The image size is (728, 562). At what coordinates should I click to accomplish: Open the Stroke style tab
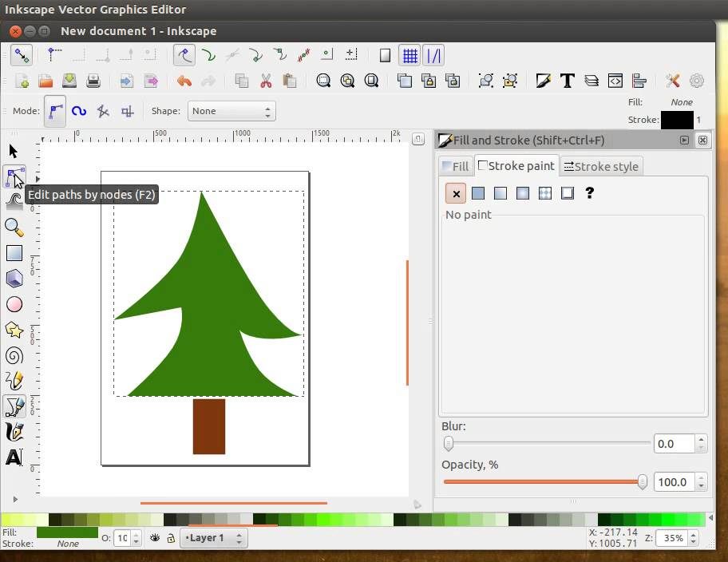(600, 166)
